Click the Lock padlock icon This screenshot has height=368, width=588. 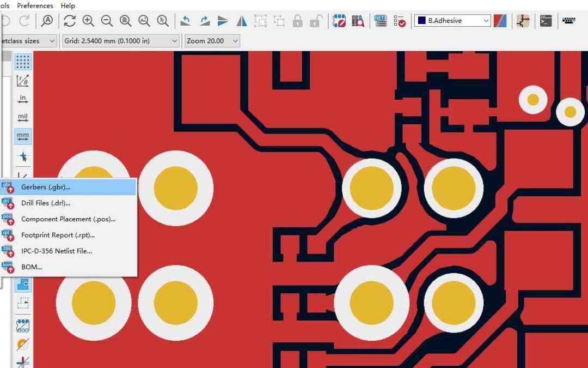(x=298, y=21)
